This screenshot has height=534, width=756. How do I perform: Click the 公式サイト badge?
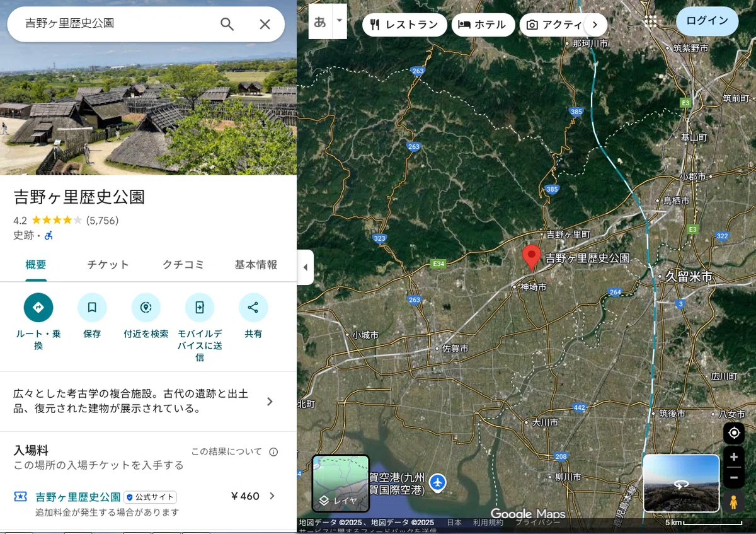pos(150,497)
